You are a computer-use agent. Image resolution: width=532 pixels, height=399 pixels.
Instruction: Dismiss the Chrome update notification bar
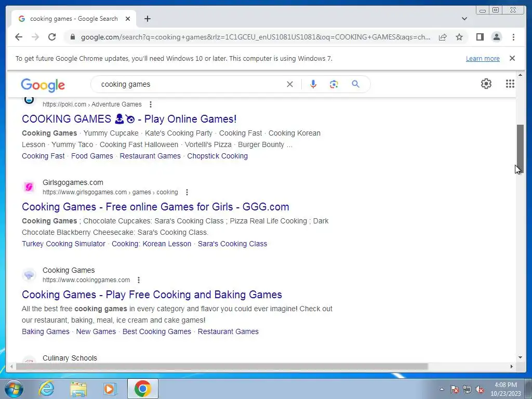(x=512, y=58)
